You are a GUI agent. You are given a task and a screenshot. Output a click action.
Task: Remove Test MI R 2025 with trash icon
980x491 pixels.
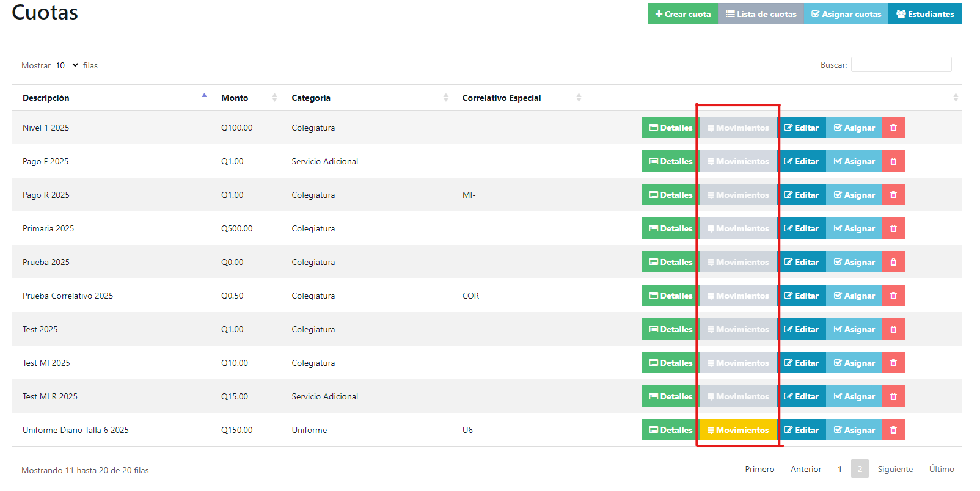pyautogui.click(x=893, y=396)
